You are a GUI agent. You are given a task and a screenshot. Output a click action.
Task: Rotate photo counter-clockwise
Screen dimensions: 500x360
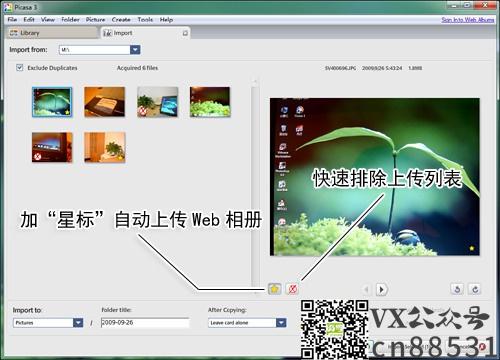coord(457,289)
